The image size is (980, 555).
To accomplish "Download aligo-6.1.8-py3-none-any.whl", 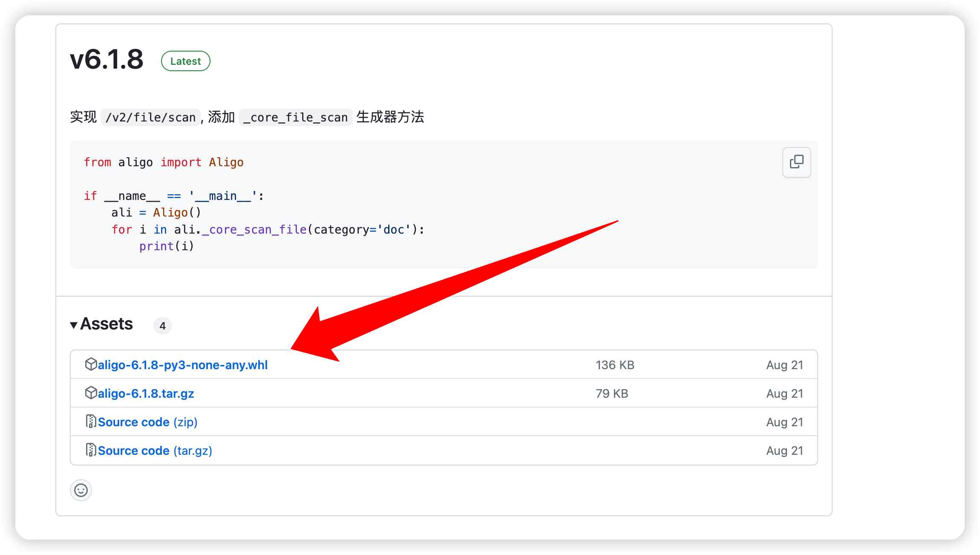I will 183,365.
